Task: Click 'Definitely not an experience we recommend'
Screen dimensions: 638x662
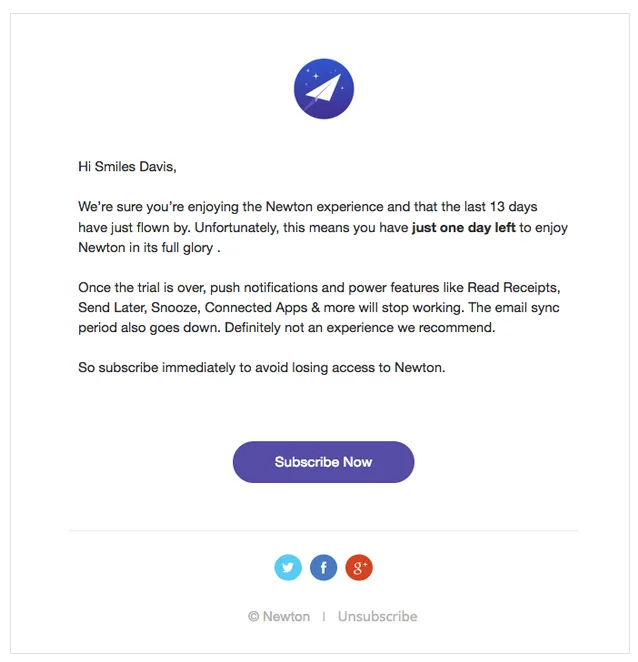Action: 360,328
